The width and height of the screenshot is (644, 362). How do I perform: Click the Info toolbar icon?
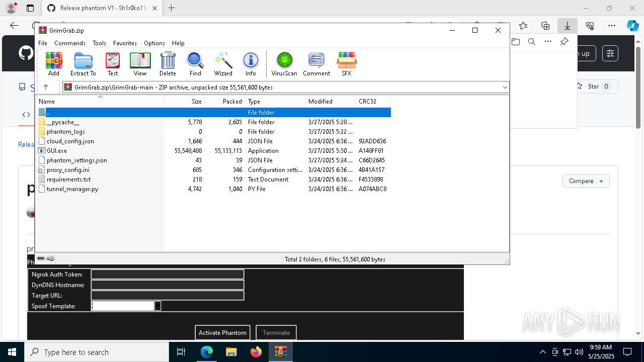251,64
